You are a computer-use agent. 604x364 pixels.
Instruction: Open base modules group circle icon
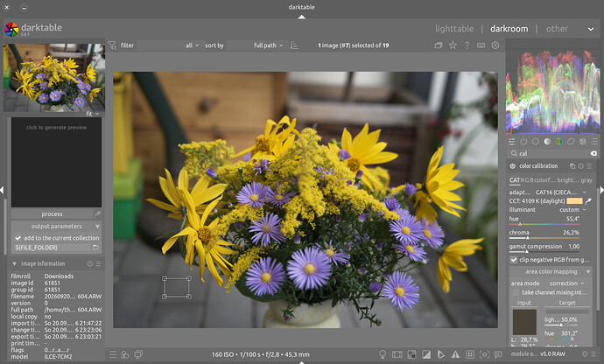tap(536, 142)
